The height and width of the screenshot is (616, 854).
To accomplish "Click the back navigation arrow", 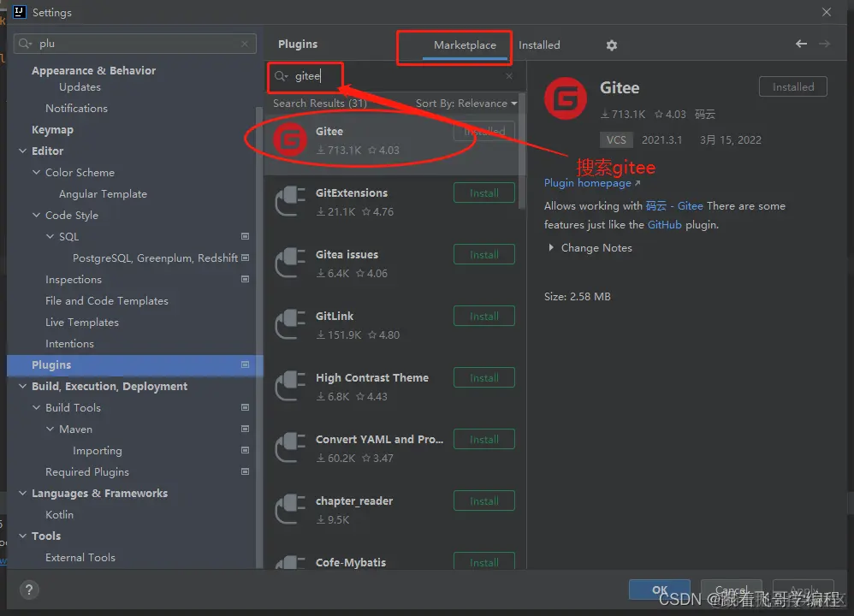I will [801, 44].
